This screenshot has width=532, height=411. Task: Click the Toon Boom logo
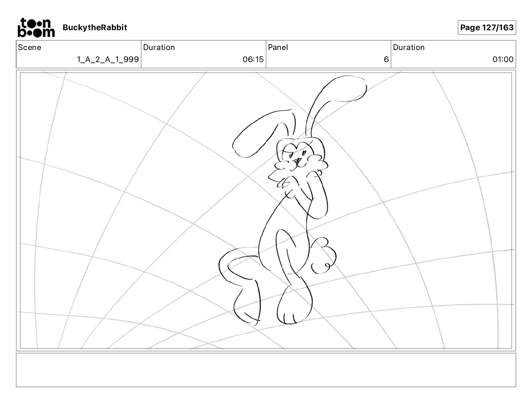(x=36, y=27)
